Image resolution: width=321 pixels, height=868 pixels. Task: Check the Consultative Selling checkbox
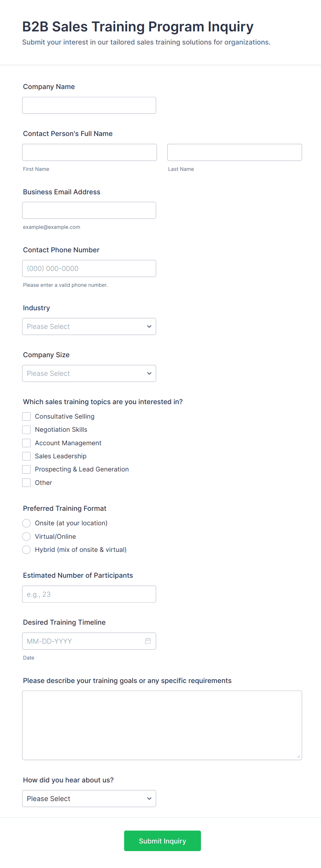pos(27,417)
